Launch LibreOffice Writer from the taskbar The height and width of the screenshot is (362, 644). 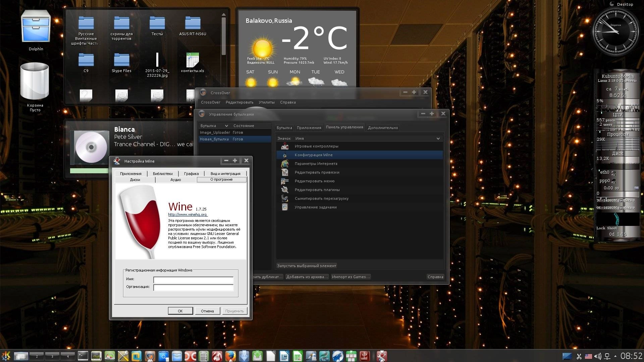click(284, 356)
